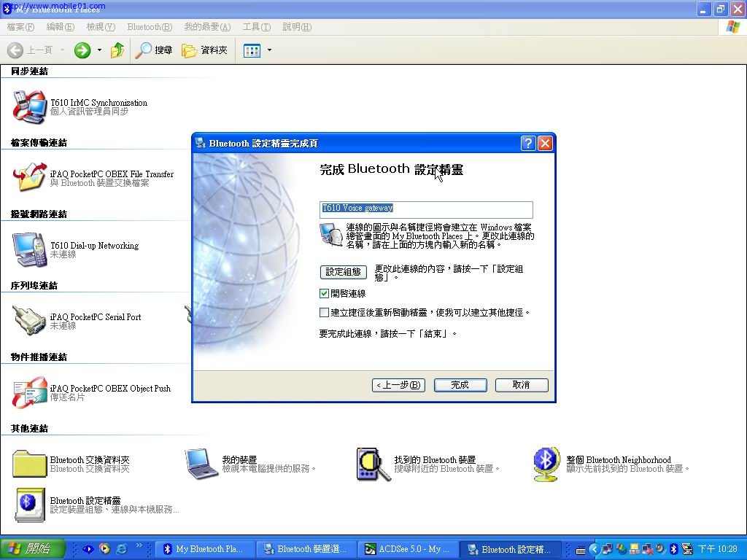Click the iPAQ PocketPC OBEX File Transfer label
Image resolution: width=747 pixels, height=560 pixels.
112,174
